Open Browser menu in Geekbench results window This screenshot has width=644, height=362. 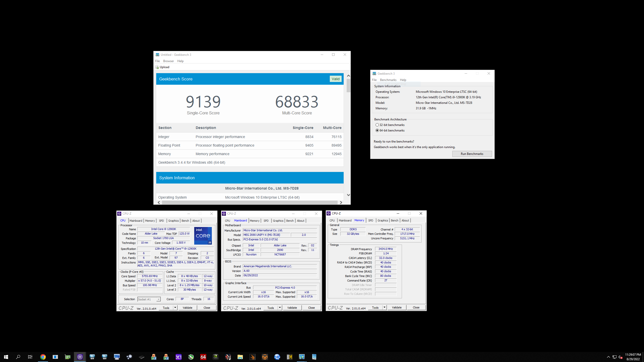coord(169,61)
